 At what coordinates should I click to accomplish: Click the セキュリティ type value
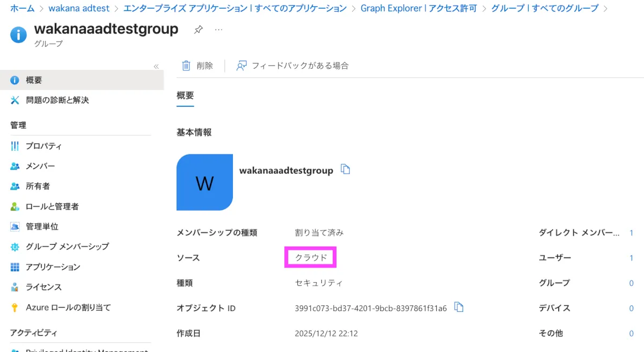[319, 283]
